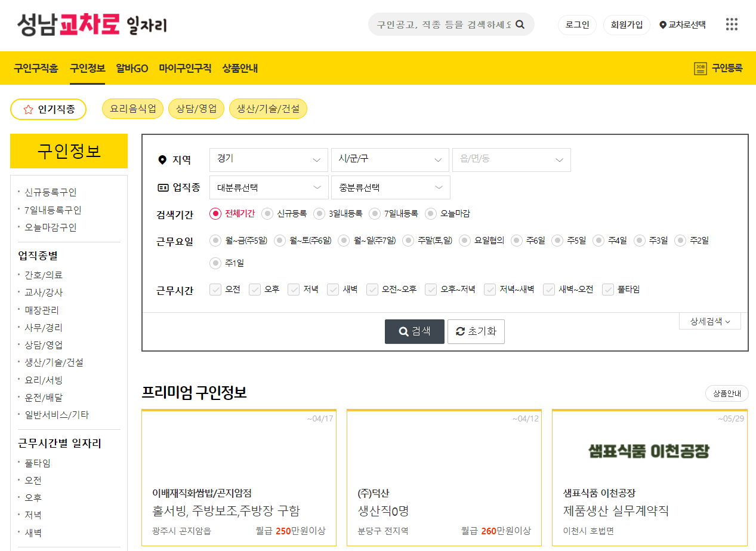
Task: Open the 경기 region dropdown
Action: pos(269,159)
